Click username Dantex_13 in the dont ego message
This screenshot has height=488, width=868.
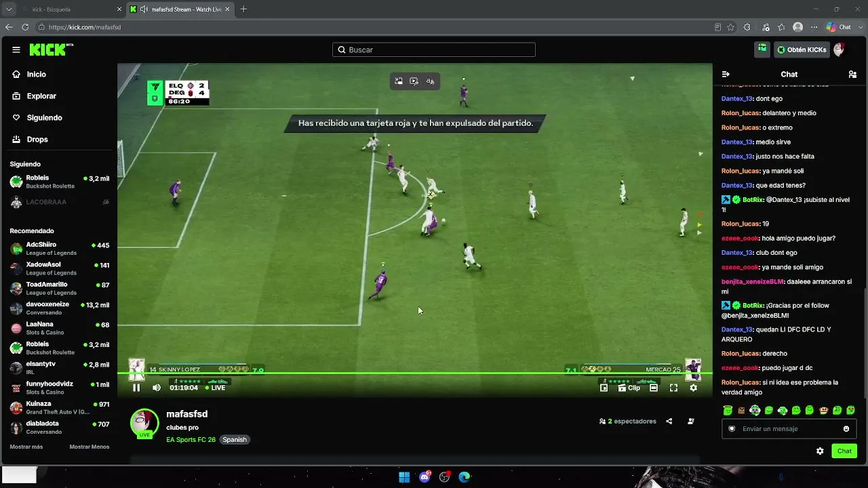coord(737,99)
